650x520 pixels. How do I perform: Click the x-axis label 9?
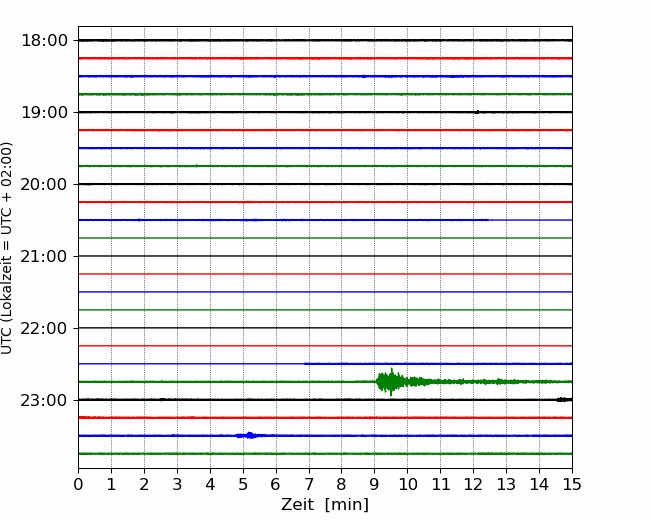coord(374,484)
